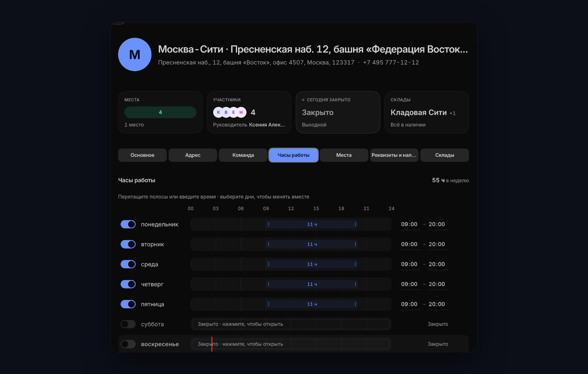The image size is (588, 374).
Task: Click the +7 495 777-12-12 phone number
Action: (x=391, y=62)
